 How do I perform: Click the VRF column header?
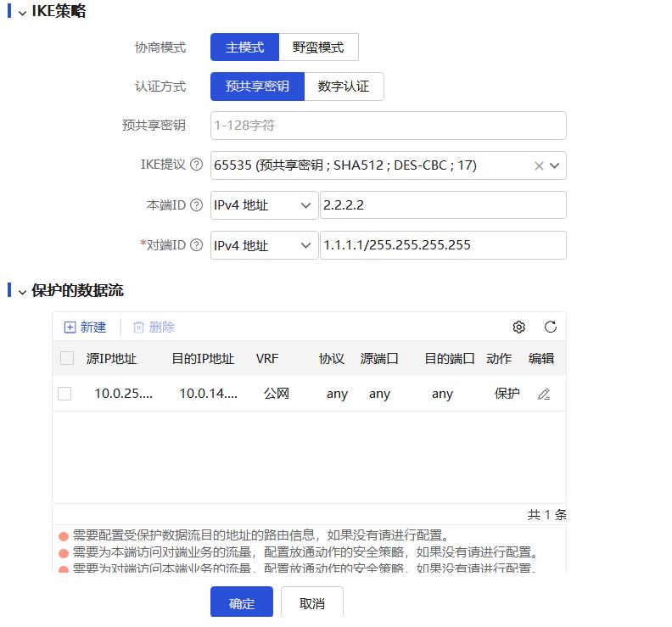pos(267,358)
